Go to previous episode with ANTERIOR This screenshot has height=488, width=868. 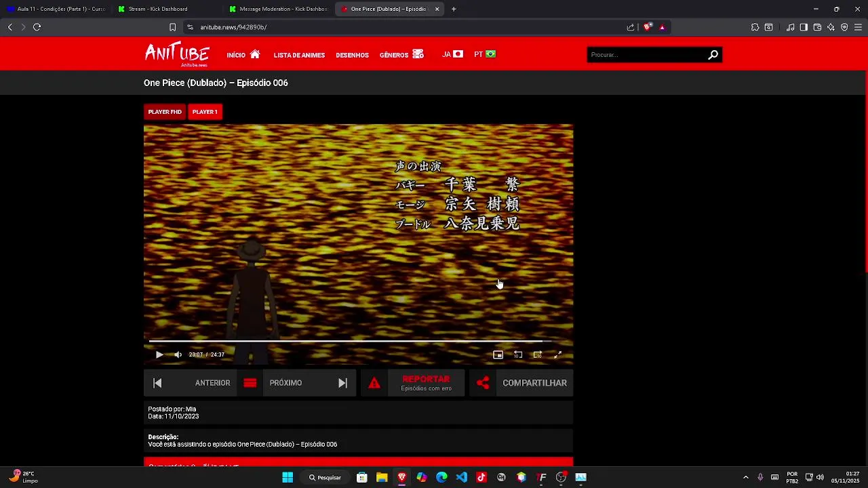tap(191, 383)
